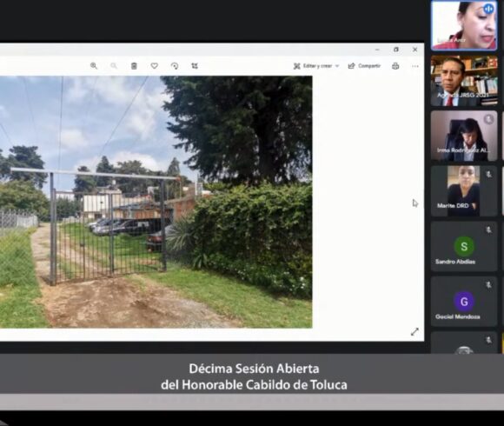Open the Editar y crear dropdown
504x426 pixels.
[x=316, y=66]
